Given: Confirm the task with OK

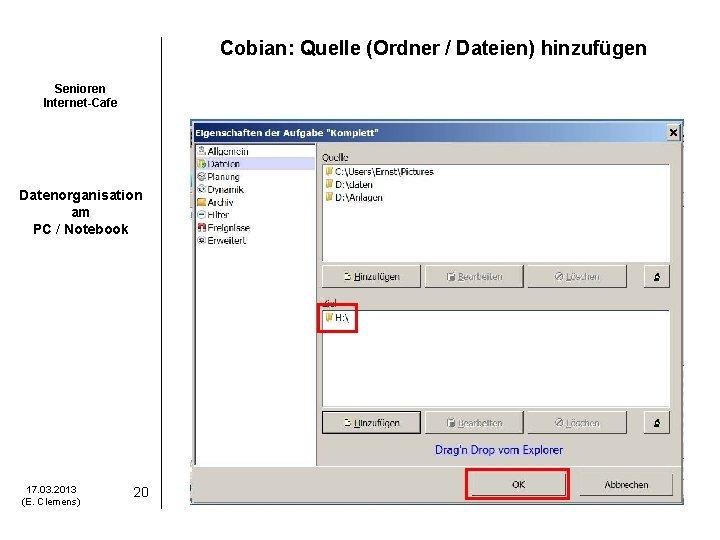Looking at the screenshot, I should (x=518, y=484).
